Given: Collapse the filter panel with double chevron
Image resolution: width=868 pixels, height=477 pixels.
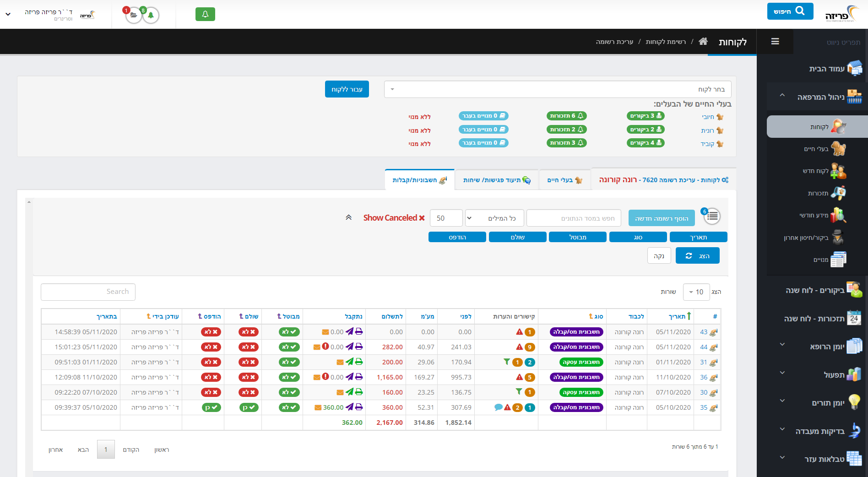Looking at the screenshot, I should click(348, 218).
